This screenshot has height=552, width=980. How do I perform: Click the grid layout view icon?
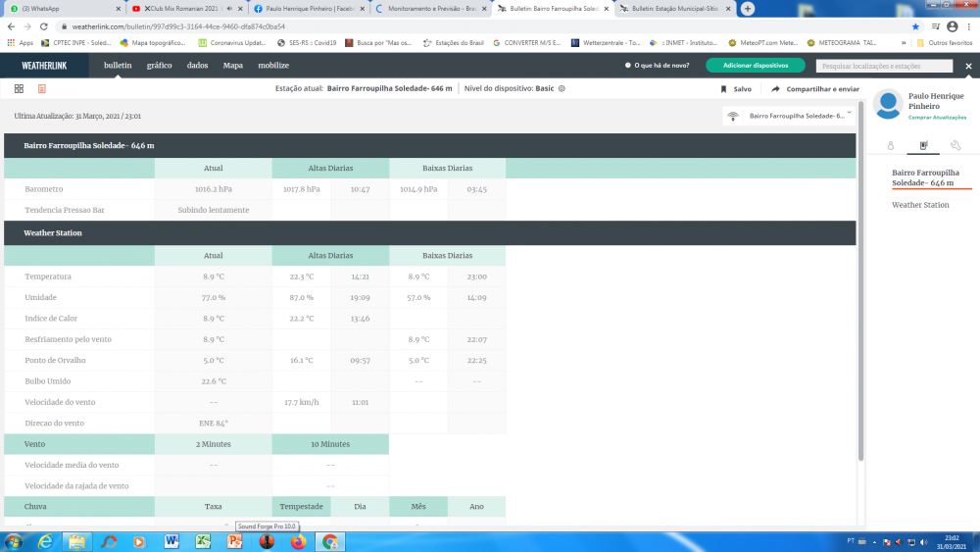(19, 88)
